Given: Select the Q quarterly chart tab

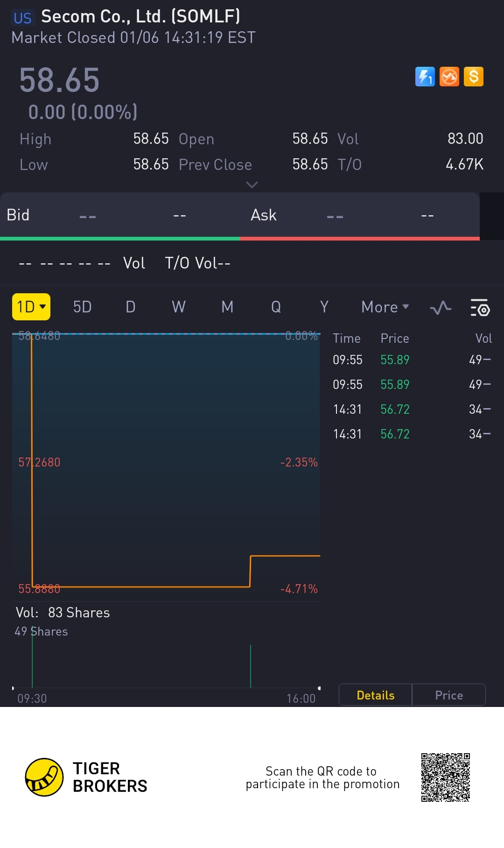Looking at the screenshot, I should (276, 307).
